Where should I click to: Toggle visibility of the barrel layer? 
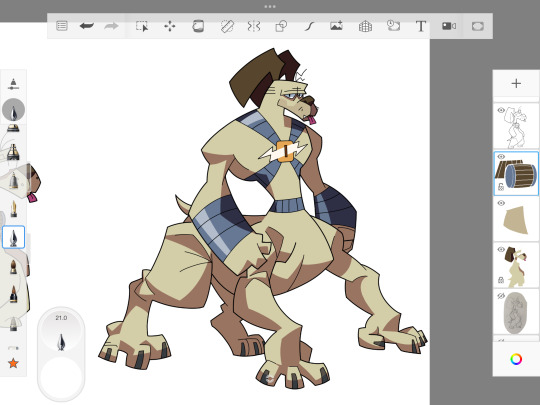tap(501, 157)
